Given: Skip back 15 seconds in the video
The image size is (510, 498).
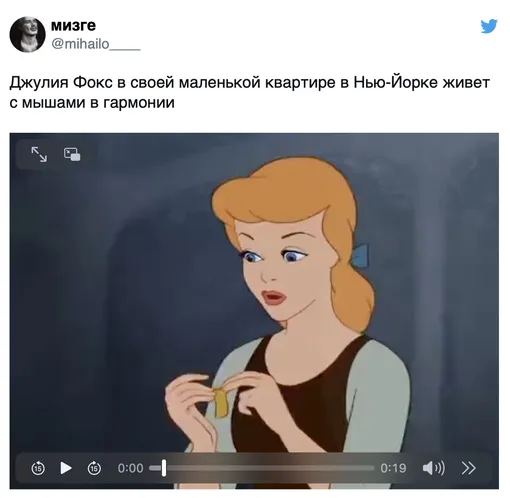Looking at the screenshot, I should (x=38, y=468).
